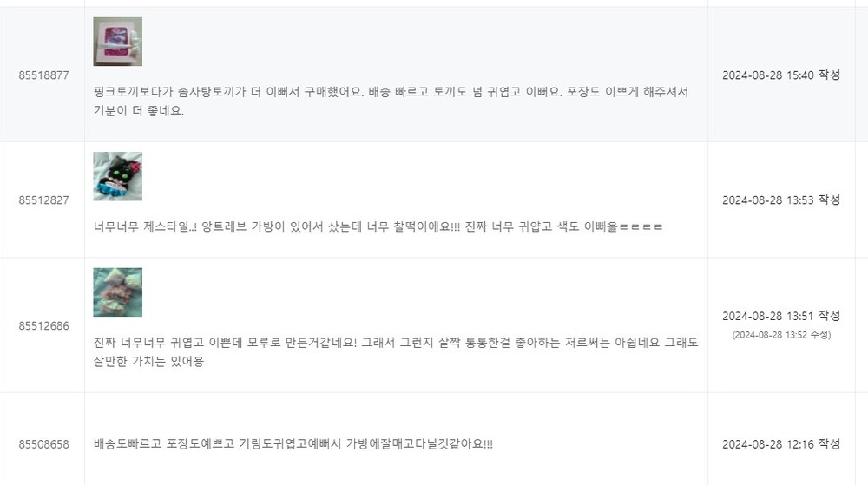Click the review text starting 배송도빠르고 포장도예쁘고
This screenshot has width=868, height=485.
click(293, 444)
